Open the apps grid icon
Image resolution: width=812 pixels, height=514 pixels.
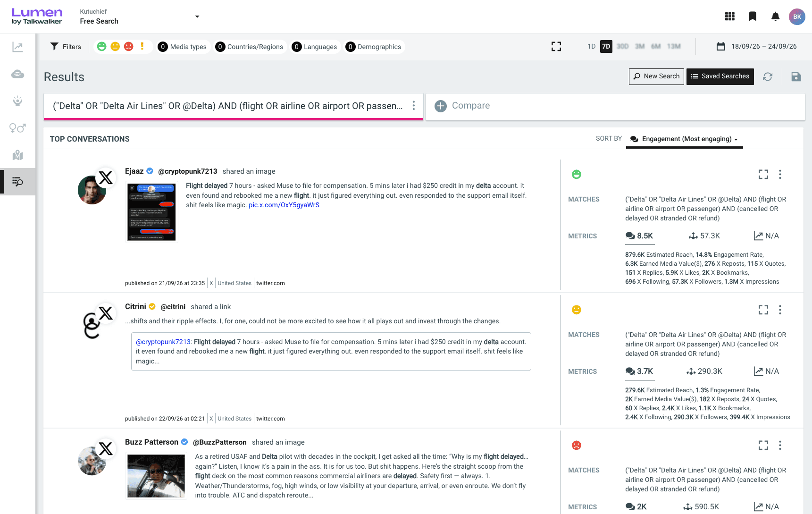click(730, 17)
